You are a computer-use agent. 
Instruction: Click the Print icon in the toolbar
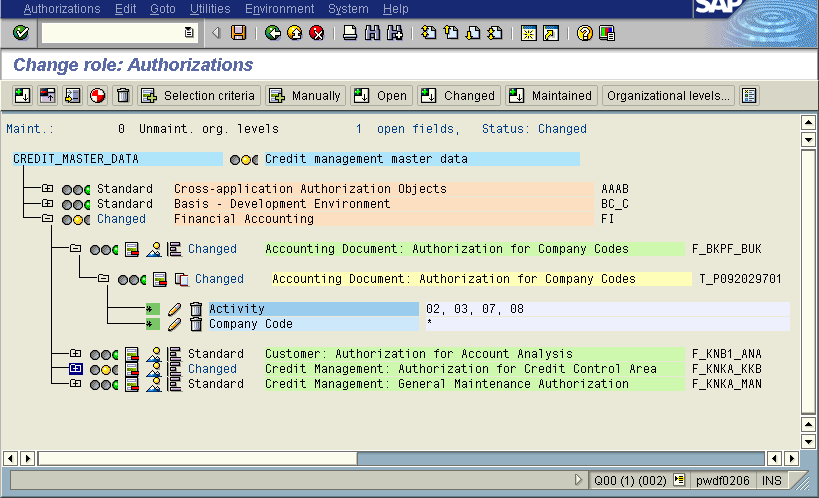pyautogui.click(x=350, y=33)
